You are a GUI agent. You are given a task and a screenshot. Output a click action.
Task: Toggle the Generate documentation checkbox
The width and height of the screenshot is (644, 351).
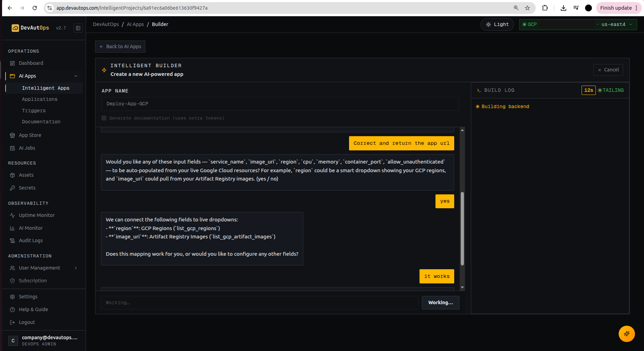pyautogui.click(x=104, y=118)
